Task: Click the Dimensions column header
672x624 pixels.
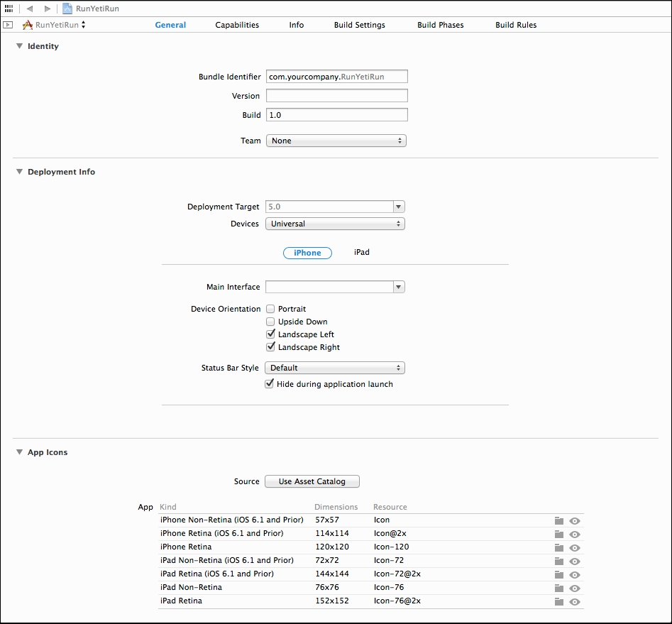Action: [336, 507]
